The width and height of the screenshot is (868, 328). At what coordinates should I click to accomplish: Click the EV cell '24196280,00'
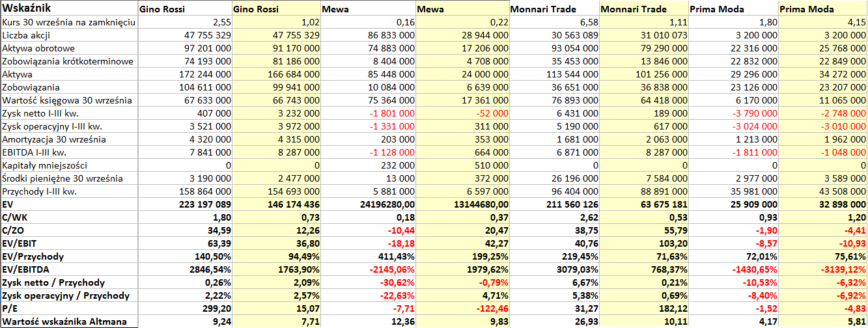(369, 204)
